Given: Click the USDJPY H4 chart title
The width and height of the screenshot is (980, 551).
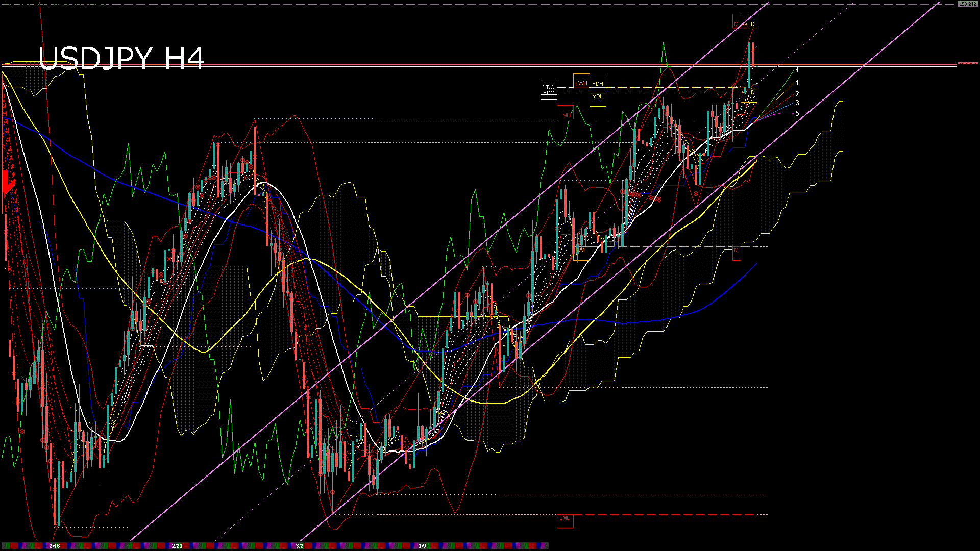Looking at the screenshot, I should click(x=121, y=58).
